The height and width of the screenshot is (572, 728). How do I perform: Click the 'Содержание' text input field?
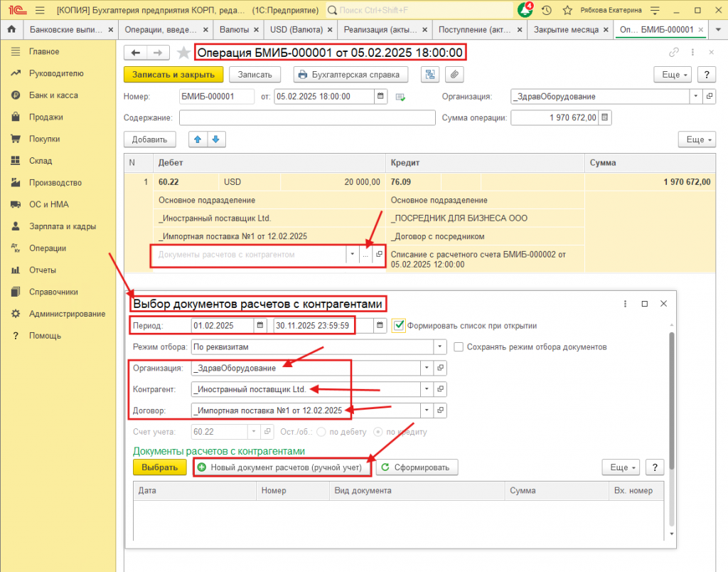(x=307, y=118)
